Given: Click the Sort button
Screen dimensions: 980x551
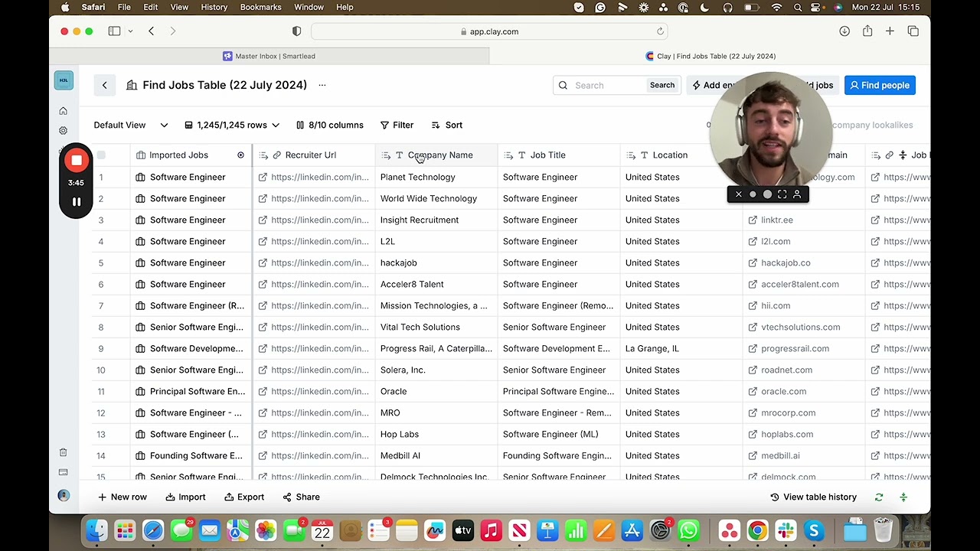Looking at the screenshot, I should tap(447, 125).
